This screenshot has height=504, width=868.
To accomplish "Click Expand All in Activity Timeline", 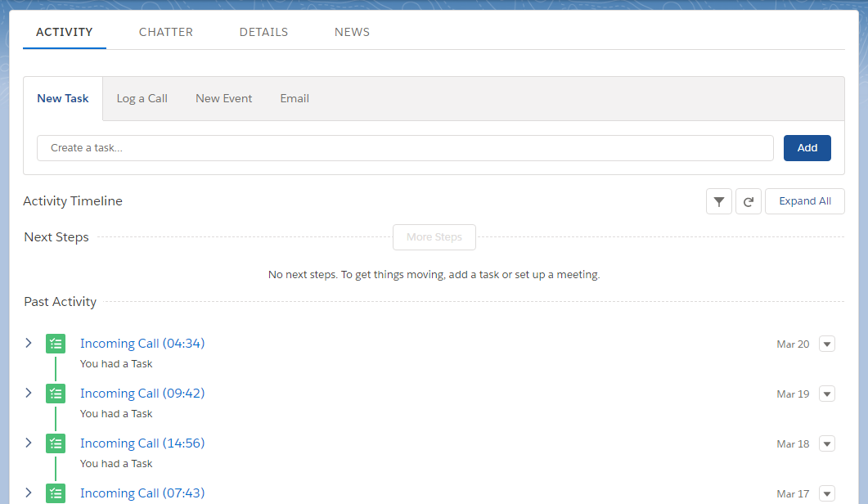I will click(x=805, y=201).
